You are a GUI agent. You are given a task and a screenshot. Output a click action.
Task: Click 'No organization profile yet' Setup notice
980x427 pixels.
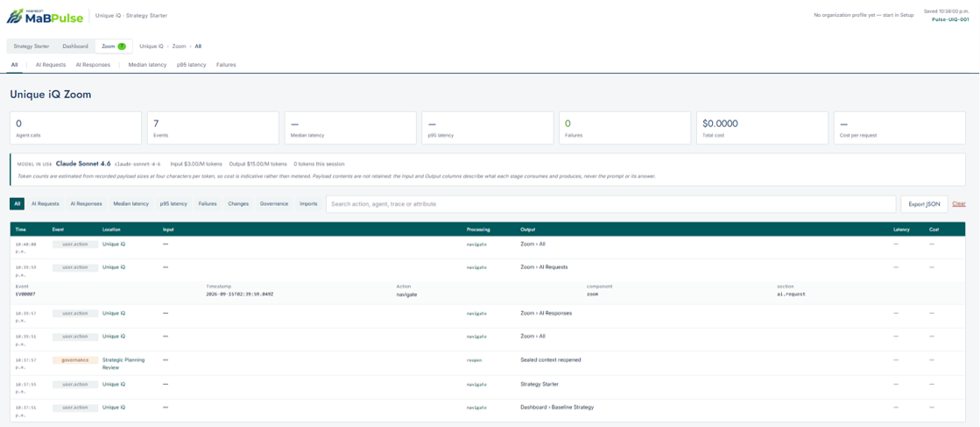pyautogui.click(x=864, y=15)
